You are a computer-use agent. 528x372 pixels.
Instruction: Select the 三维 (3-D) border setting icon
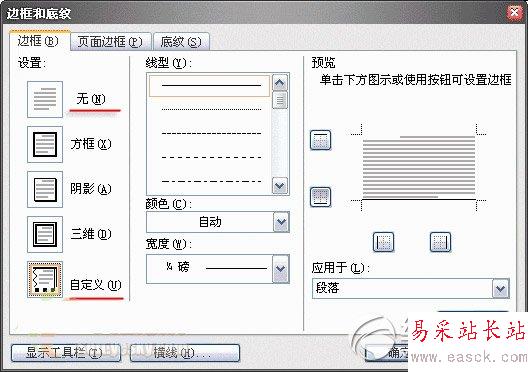tap(45, 234)
